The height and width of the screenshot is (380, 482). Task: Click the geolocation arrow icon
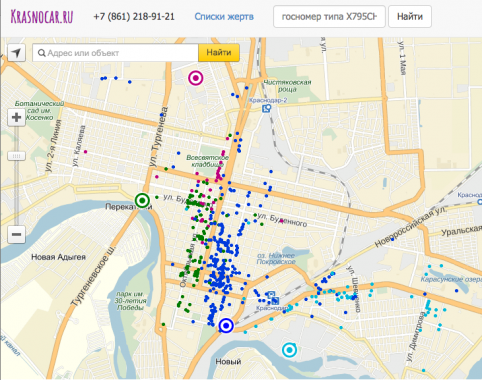[x=16, y=53]
